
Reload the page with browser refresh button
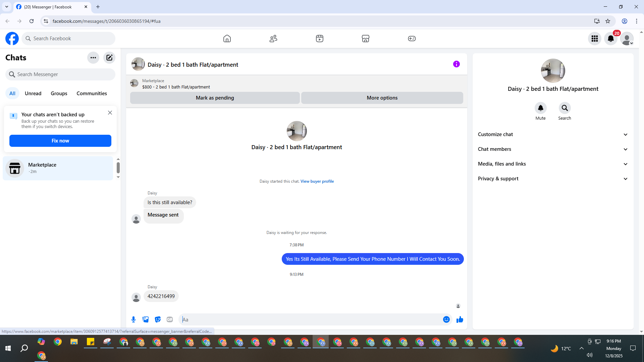[x=32, y=21]
